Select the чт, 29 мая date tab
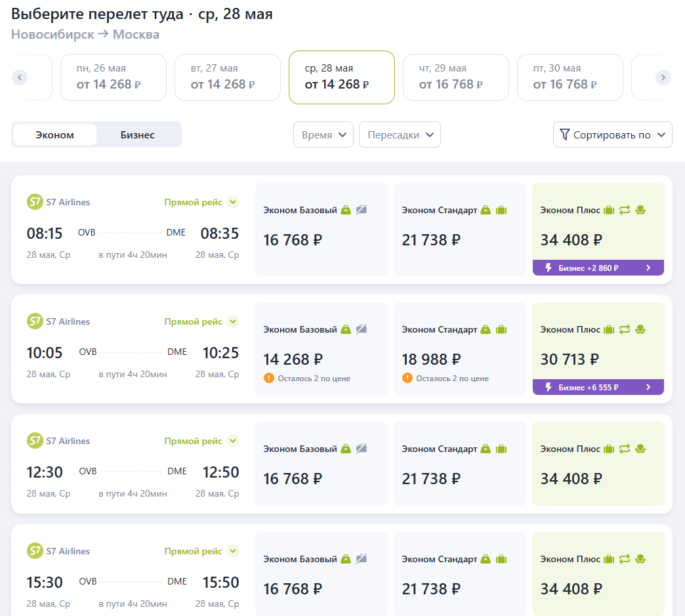The image size is (685, 616). [x=456, y=77]
